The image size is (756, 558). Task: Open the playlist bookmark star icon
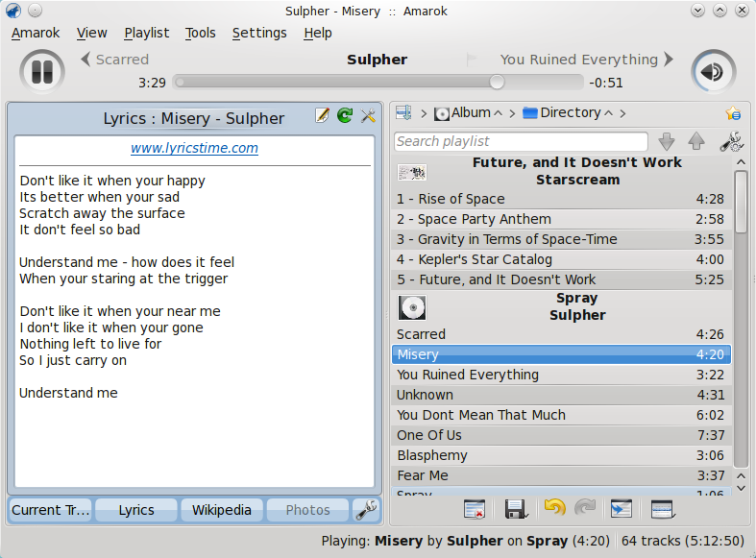coord(733,113)
